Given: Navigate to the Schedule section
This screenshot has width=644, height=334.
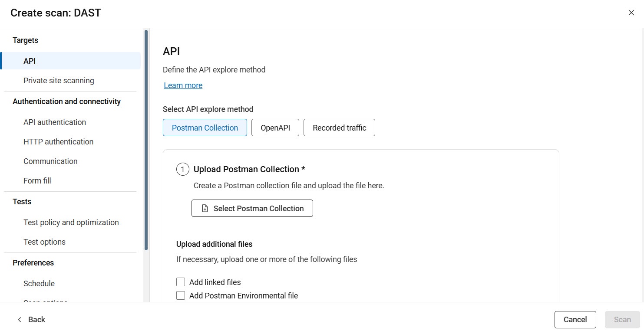Looking at the screenshot, I should [39, 283].
